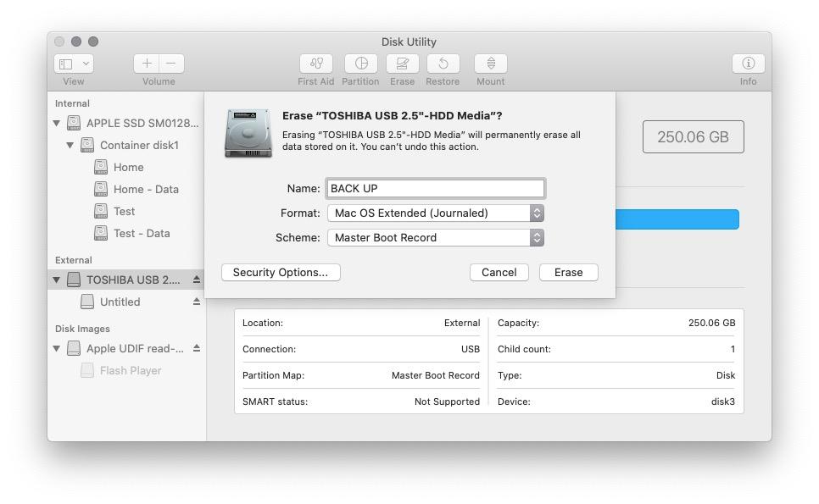
Task: Click the USB connection value
Action: [x=470, y=349]
